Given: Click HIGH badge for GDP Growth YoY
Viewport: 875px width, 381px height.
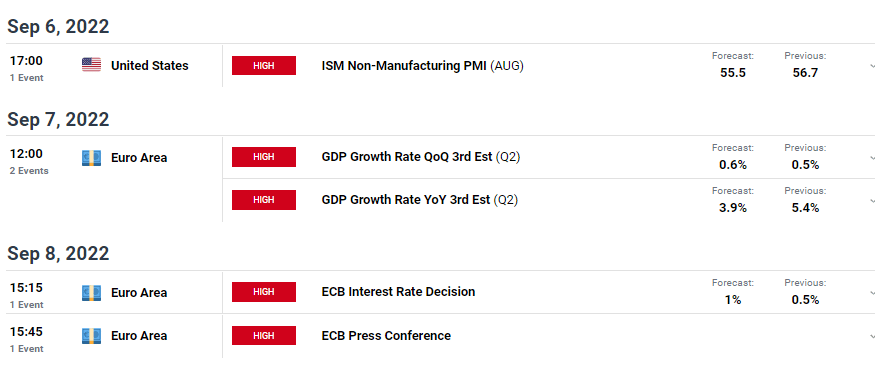Looking at the screenshot, I should click(x=264, y=200).
